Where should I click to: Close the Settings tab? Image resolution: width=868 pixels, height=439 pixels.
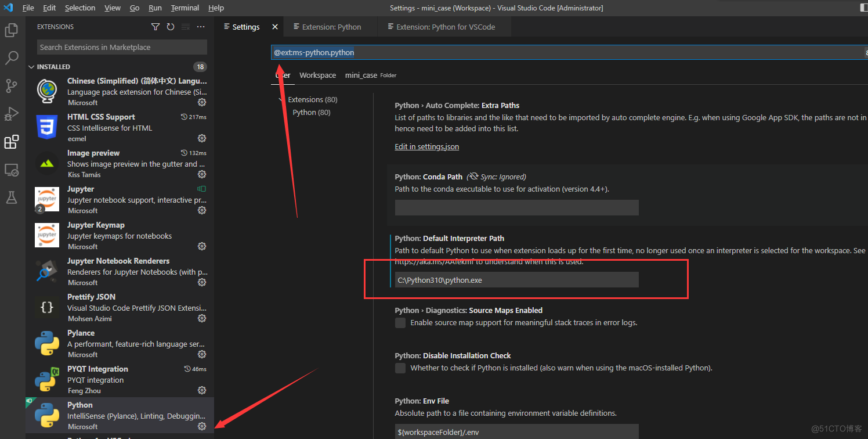click(275, 27)
